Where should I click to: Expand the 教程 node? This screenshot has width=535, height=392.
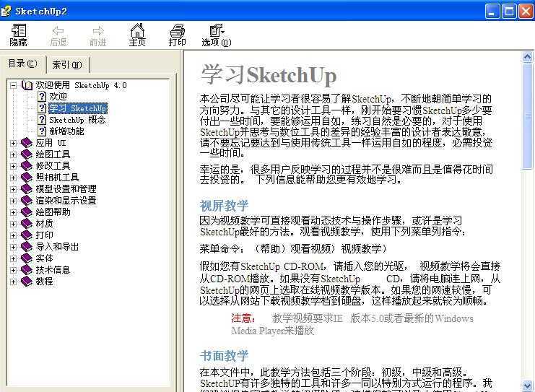click(13, 282)
